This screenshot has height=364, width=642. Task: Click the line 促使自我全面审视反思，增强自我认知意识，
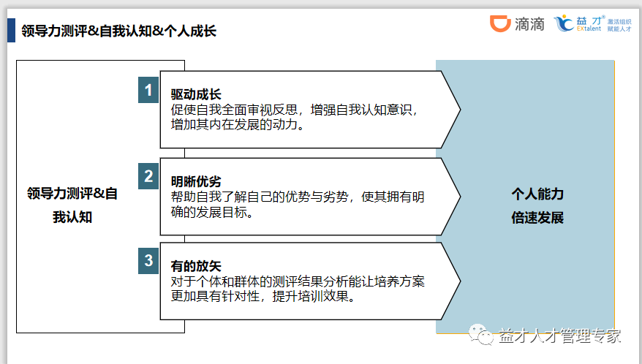pos(295,110)
